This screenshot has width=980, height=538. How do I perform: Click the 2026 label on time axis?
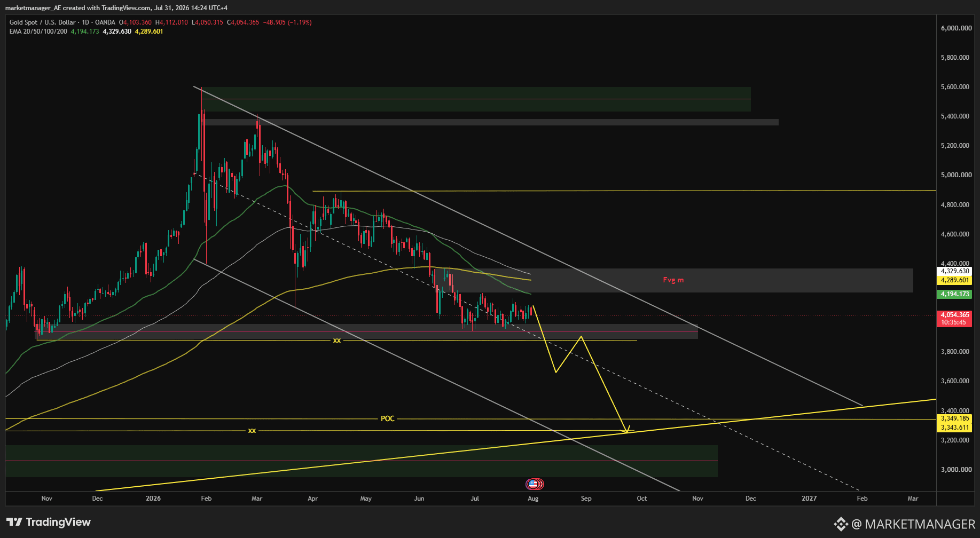[x=153, y=499]
